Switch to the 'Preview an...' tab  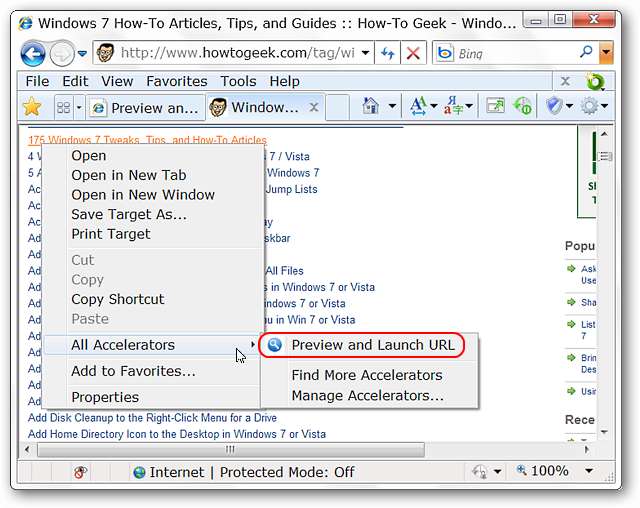point(145,108)
